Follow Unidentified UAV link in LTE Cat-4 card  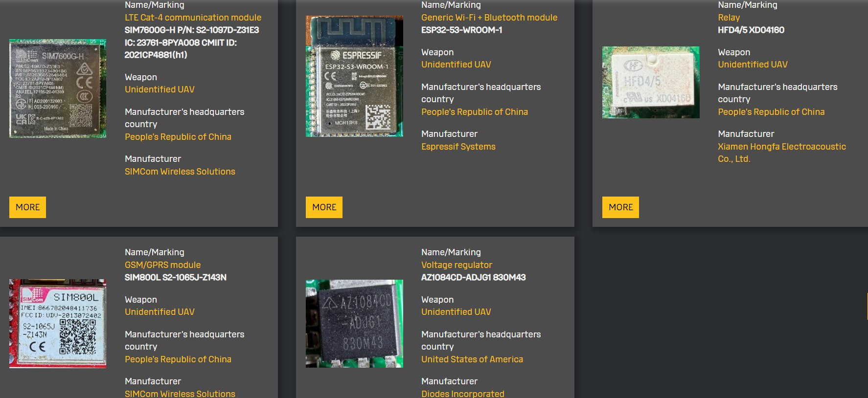(x=160, y=89)
